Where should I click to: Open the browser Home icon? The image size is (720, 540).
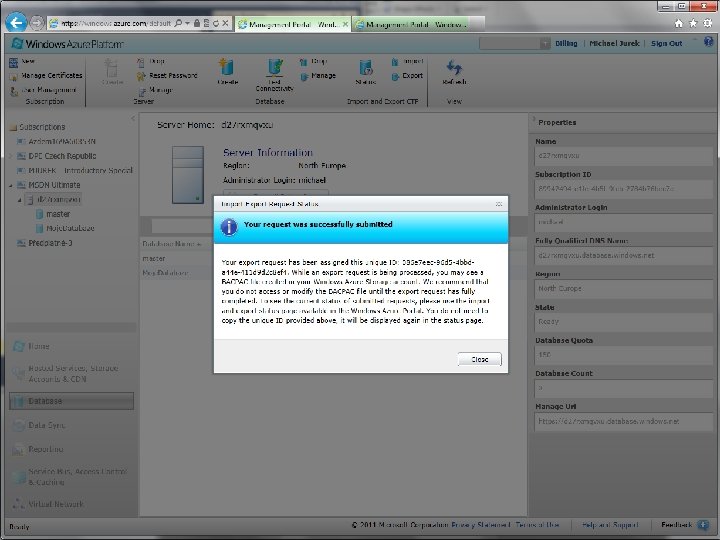[x=679, y=23]
